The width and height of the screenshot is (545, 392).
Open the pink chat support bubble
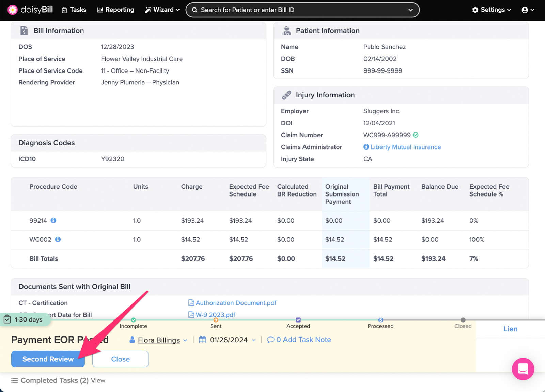pos(523,369)
